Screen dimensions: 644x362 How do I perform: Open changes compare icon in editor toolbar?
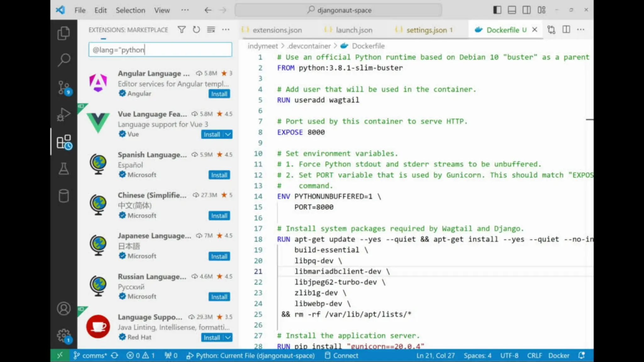551,30
